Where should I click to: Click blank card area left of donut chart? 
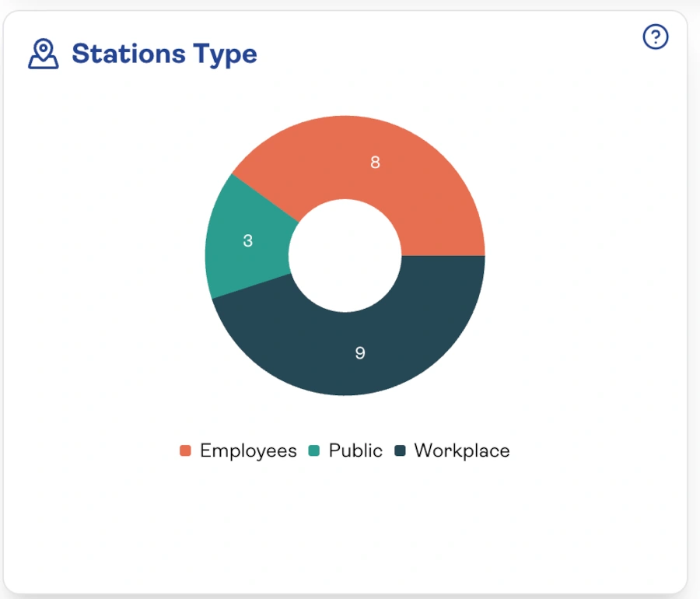pos(101,257)
